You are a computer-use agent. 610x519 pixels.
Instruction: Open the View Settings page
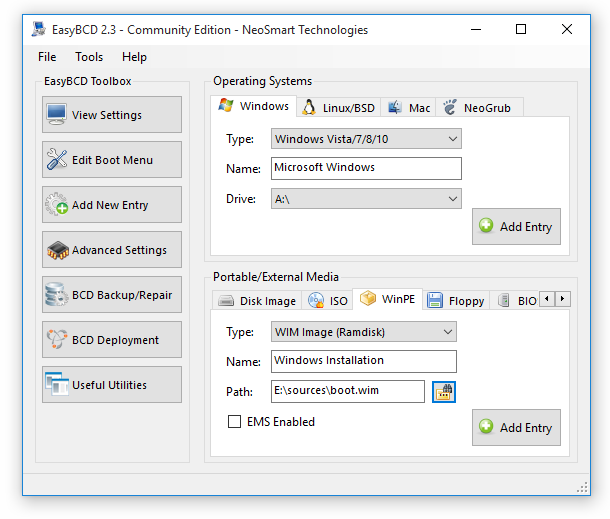[x=112, y=114]
